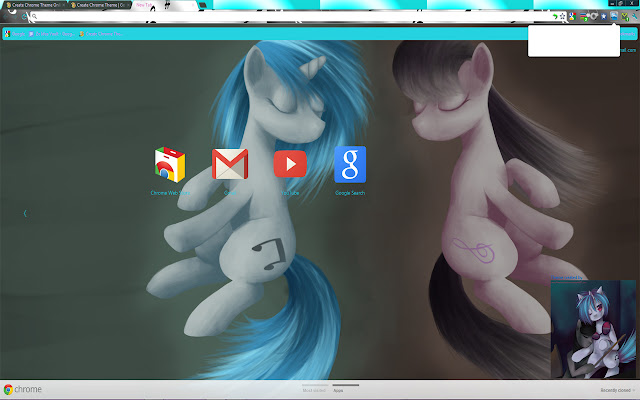Open the Gmail app icon
The width and height of the screenshot is (640, 400).
[230, 164]
